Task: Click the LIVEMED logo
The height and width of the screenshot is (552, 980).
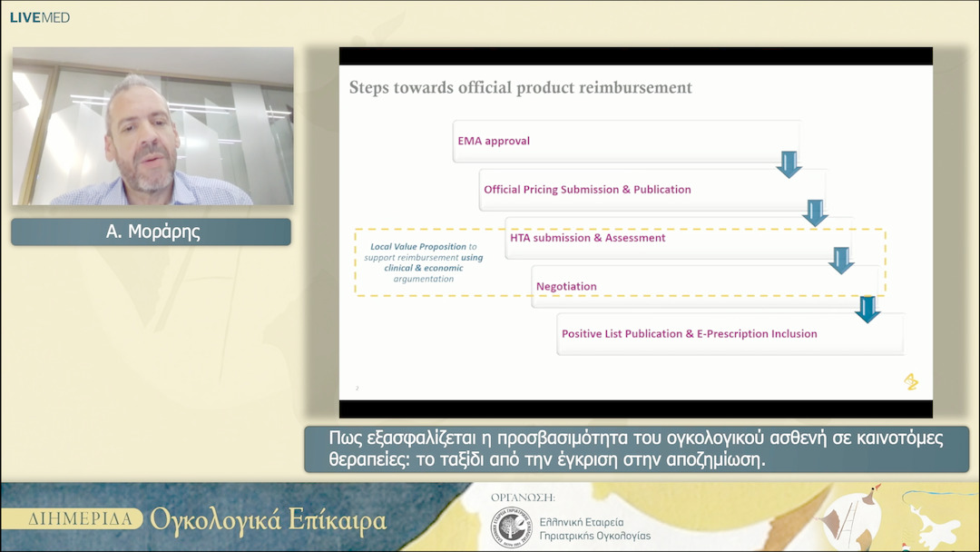Action: pyautogui.click(x=40, y=17)
